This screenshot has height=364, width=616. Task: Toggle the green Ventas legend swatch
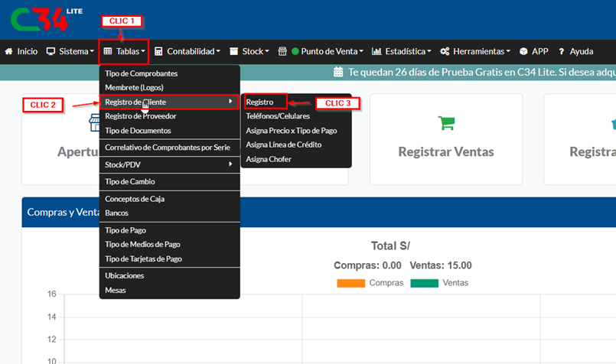coord(424,283)
